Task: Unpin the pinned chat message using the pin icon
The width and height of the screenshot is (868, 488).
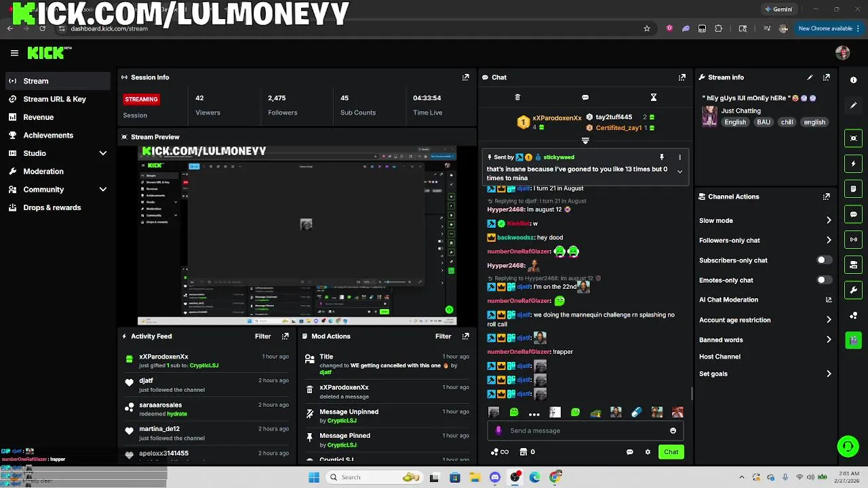Action: point(661,157)
